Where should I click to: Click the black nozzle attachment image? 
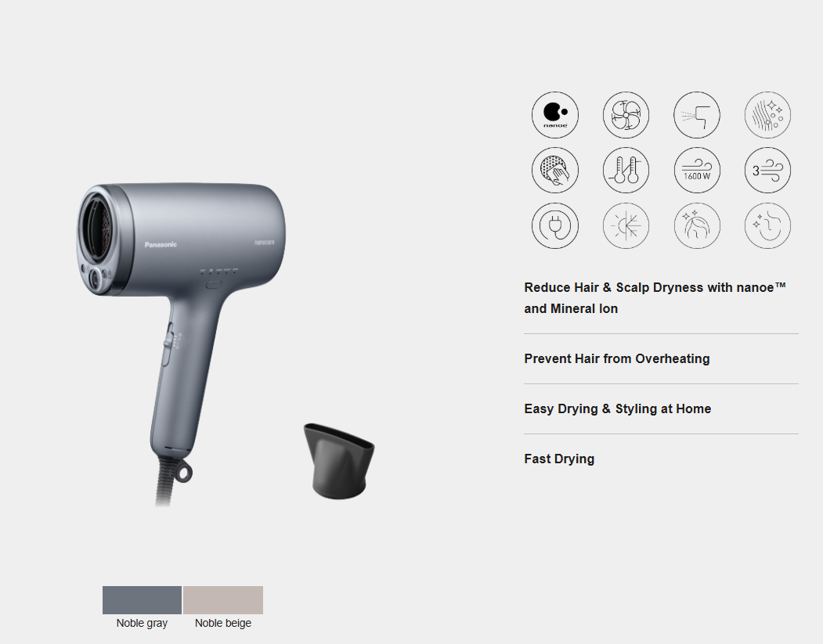pyautogui.click(x=338, y=461)
